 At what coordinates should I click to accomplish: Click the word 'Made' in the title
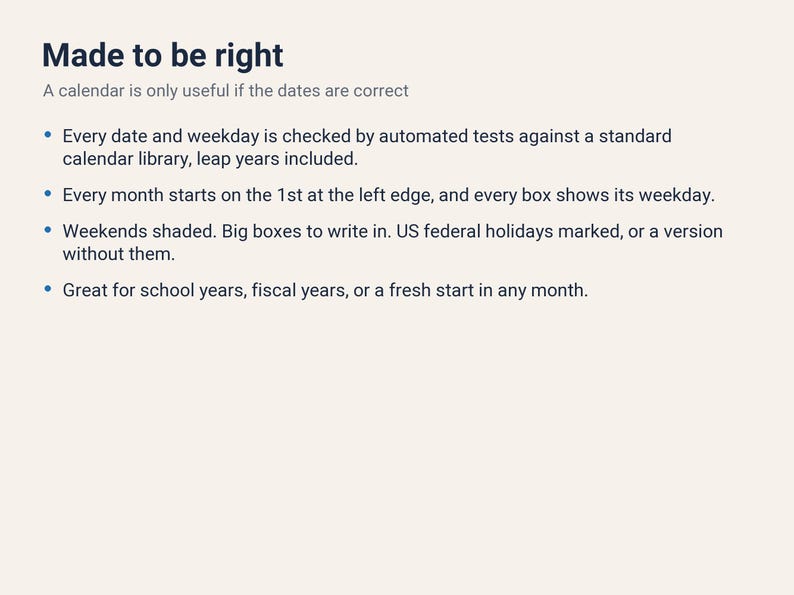pyautogui.click(x=83, y=55)
